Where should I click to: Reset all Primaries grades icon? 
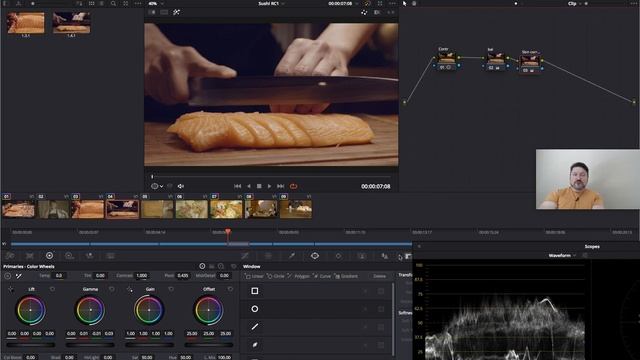point(233,267)
